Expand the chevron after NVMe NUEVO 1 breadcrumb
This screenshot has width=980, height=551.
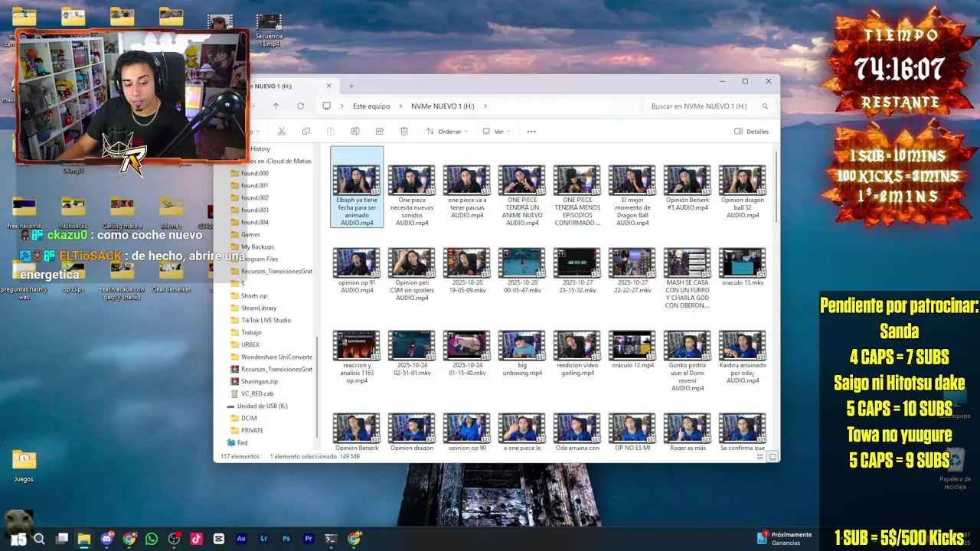(x=485, y=106)
